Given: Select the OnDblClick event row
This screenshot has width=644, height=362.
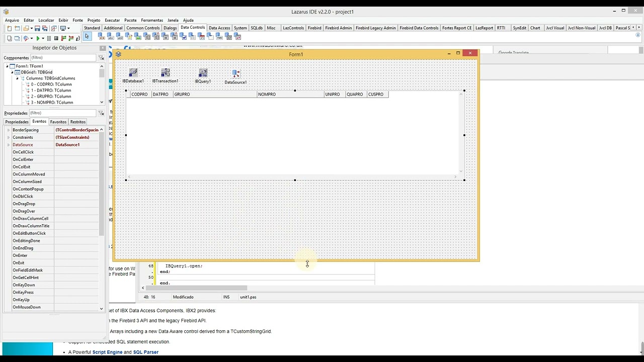Looking at the screenshot, I should (x=51, y=197).
